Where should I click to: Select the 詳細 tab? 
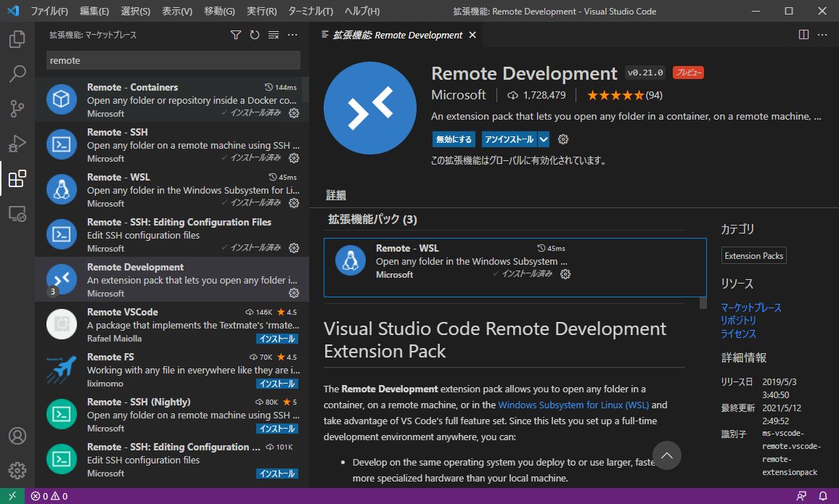pyautogui.click(x=336, y=195)
